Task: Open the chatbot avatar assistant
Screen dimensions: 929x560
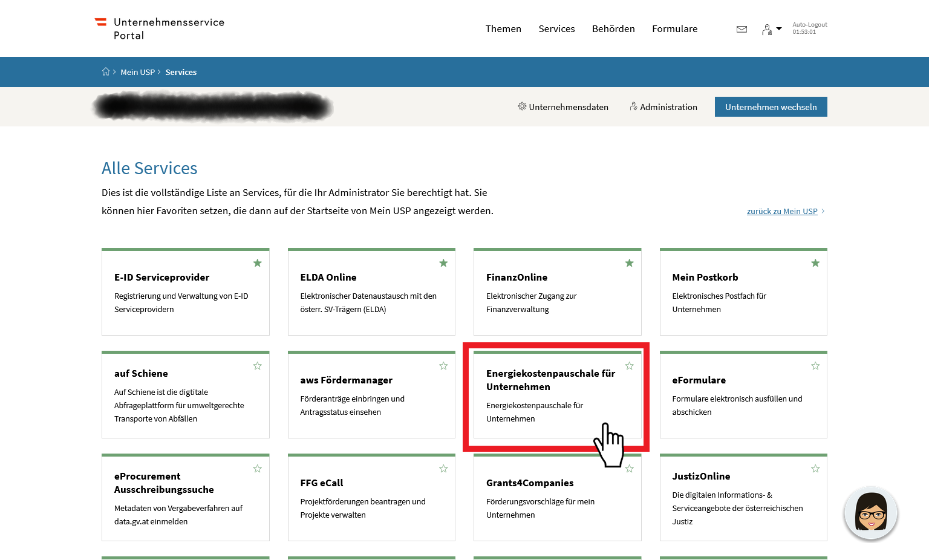Action: point(871,513)
